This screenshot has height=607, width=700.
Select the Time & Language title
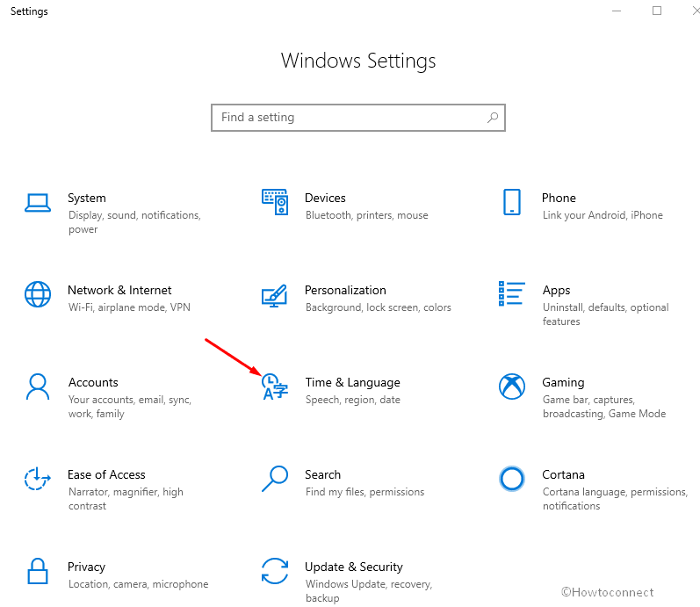pos(353,383)
